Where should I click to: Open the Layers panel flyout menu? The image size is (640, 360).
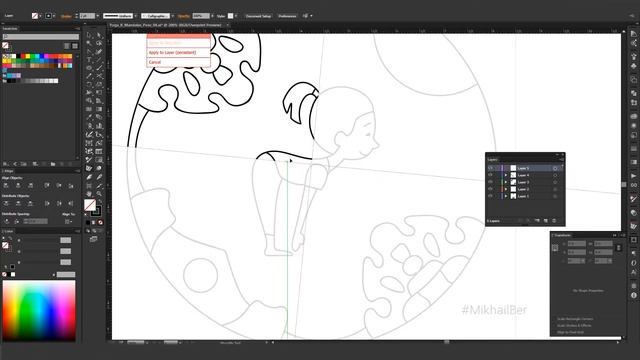point(562,160)
